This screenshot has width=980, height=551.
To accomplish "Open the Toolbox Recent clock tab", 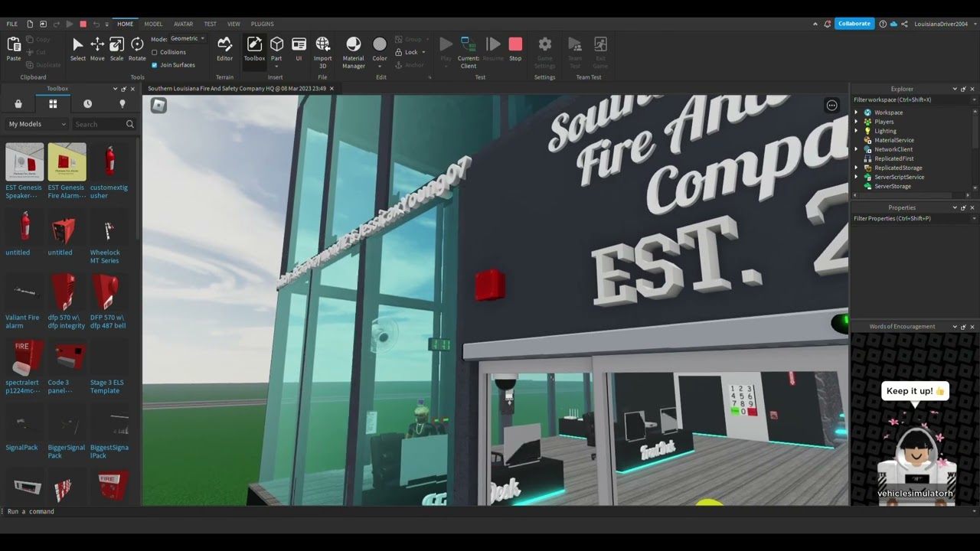I will tap(87, 104).
